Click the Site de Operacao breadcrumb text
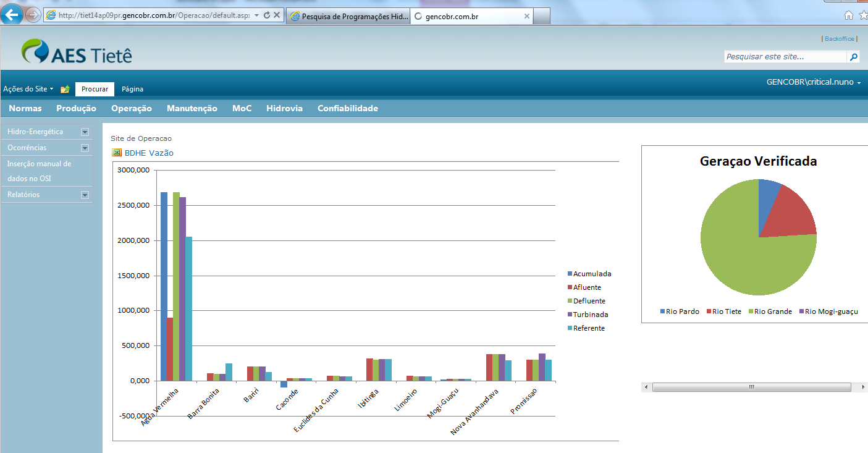This screenshot has height=453, width=868. [x=141, y=138]
